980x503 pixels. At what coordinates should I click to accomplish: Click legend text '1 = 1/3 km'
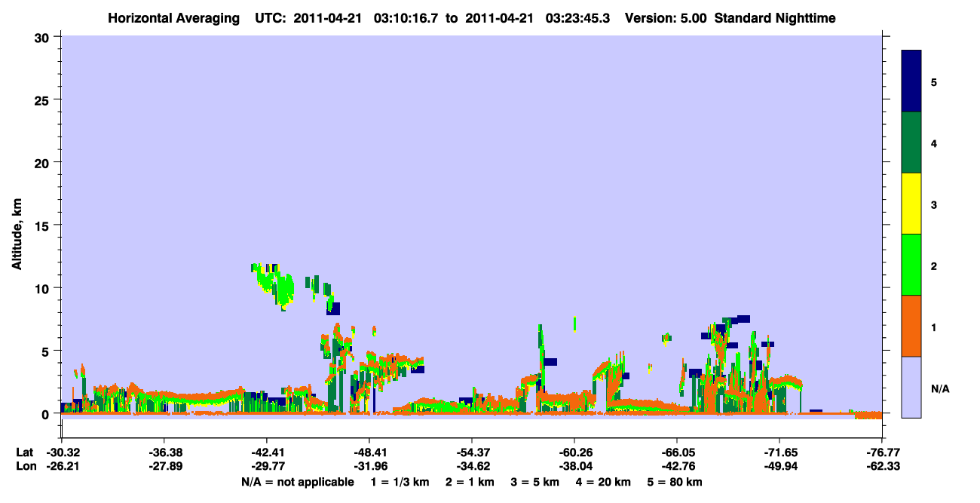[402, 482]
